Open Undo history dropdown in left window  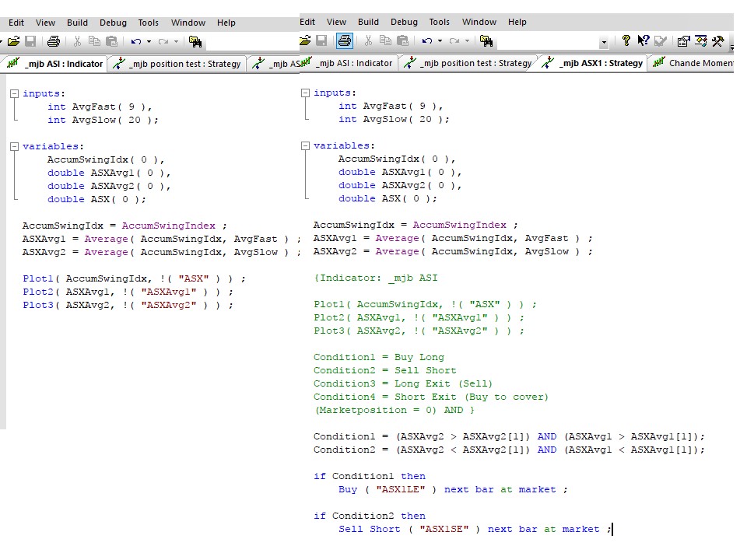[149, 41]
